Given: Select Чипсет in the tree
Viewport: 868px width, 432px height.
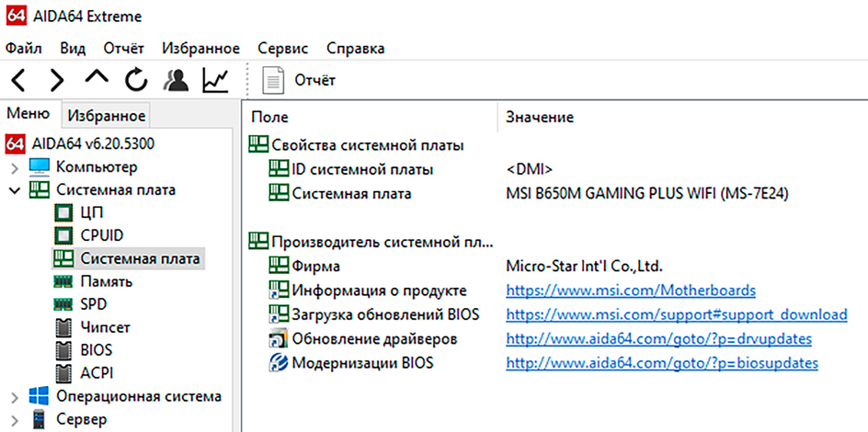Looking at the screenshot, I should [105, 328].
